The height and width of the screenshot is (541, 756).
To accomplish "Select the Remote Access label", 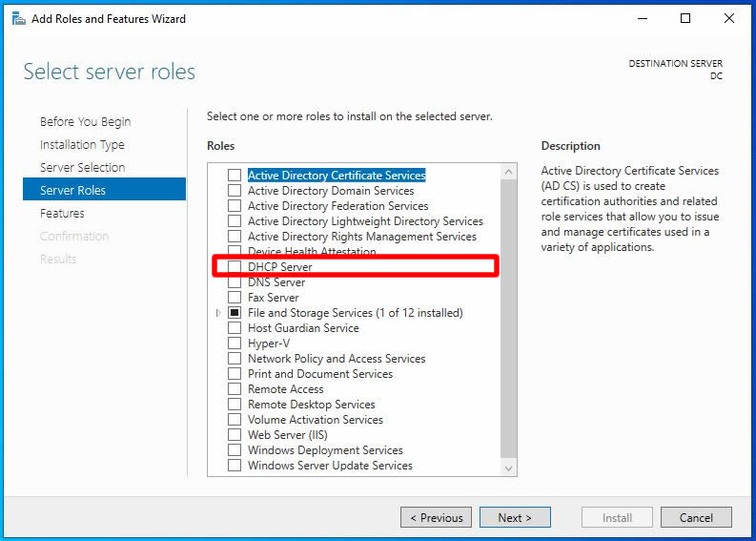I will 285,389.
